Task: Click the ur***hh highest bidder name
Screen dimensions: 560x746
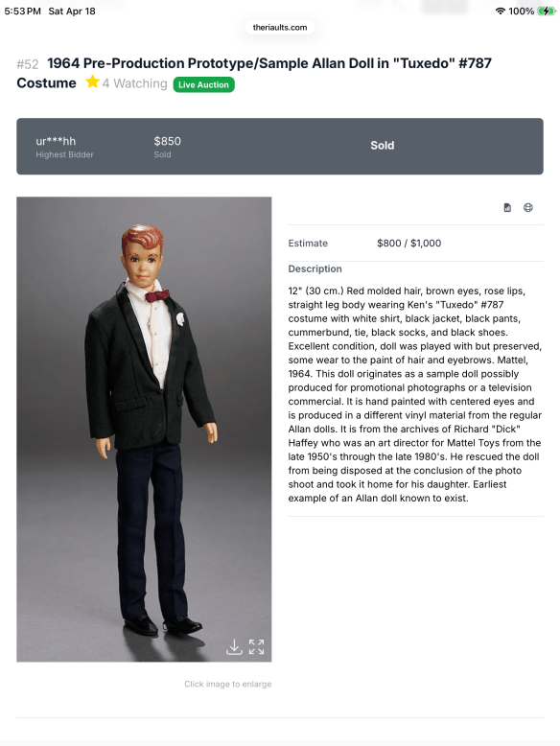Action: pos(56,141)
